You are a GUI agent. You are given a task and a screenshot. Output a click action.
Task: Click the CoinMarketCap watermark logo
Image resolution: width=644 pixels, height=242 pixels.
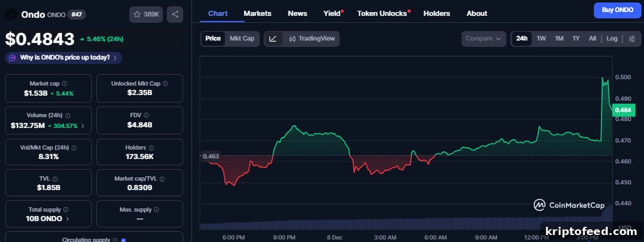[569, 205]
